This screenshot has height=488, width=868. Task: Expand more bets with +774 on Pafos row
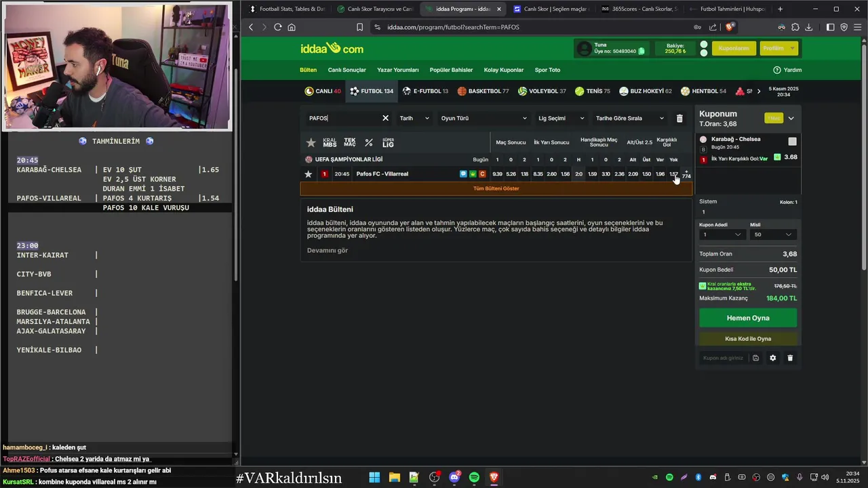point(686,174)
